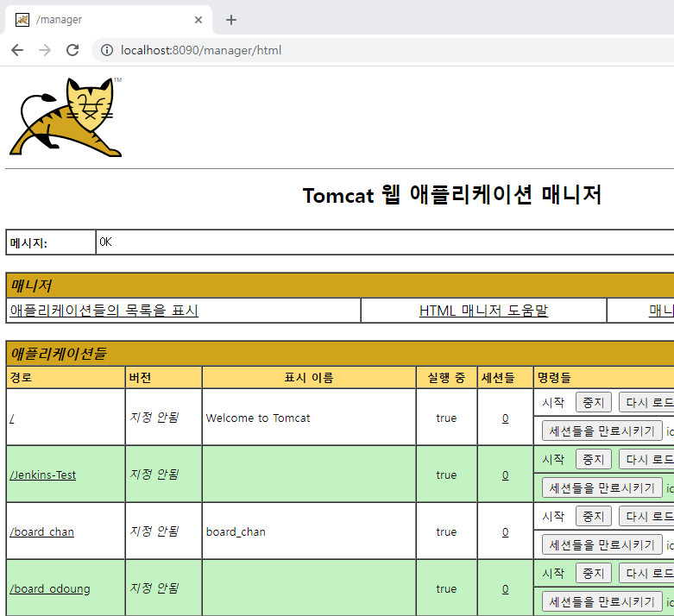Open HTML 매니저 도움말 link
This screenshot has height=616, width=674.
click(483, 311)
